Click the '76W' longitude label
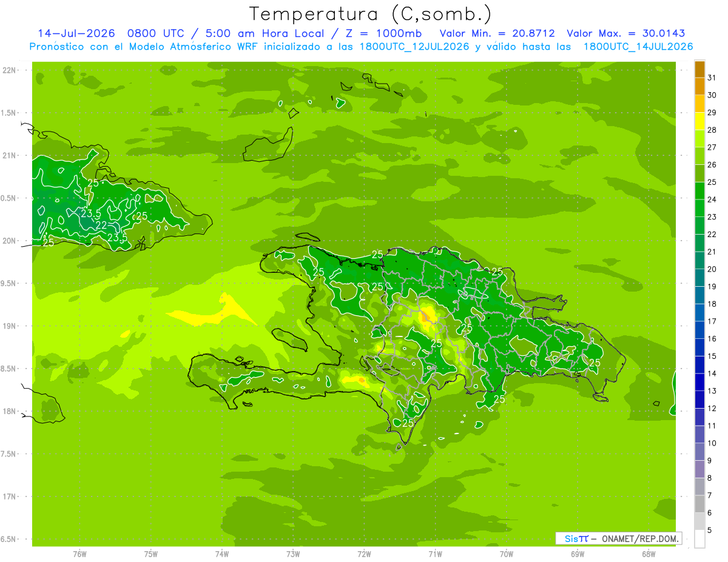728x562 pixels. point(79,554)
